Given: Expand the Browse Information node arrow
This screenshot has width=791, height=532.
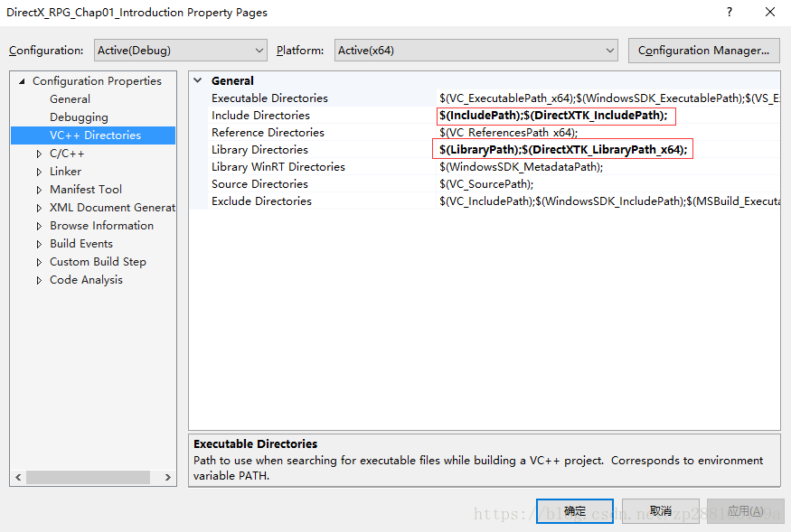Looking at the screenshot, I should click(x=39, y=226).
